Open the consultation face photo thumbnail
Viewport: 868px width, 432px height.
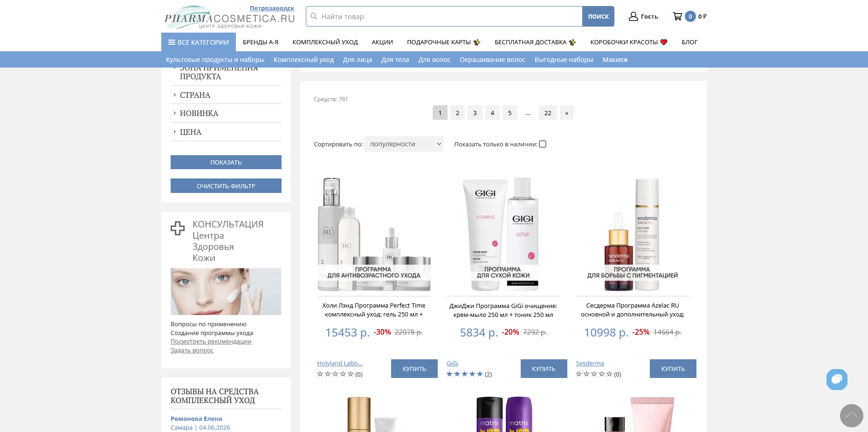(x=226, y=291)
